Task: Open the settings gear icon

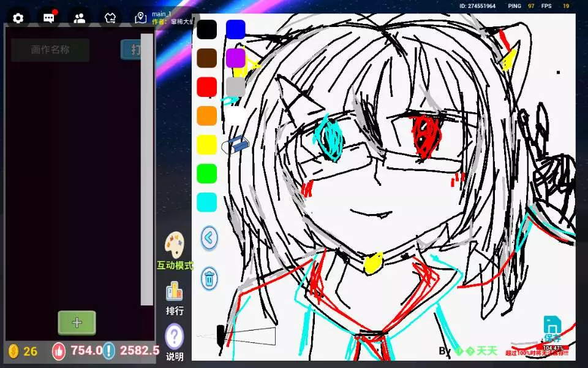Action: tap(18, 18)
